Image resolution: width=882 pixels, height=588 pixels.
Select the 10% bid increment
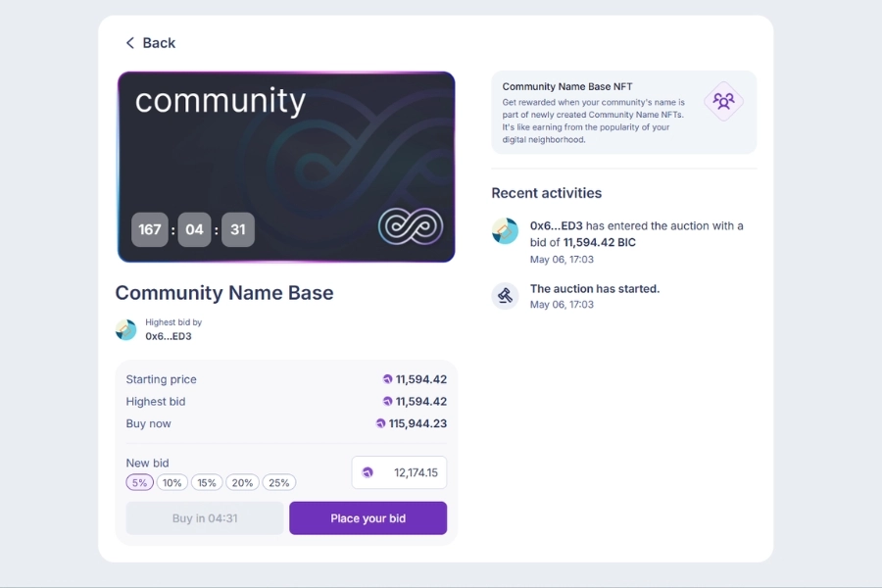pos(172,483)
